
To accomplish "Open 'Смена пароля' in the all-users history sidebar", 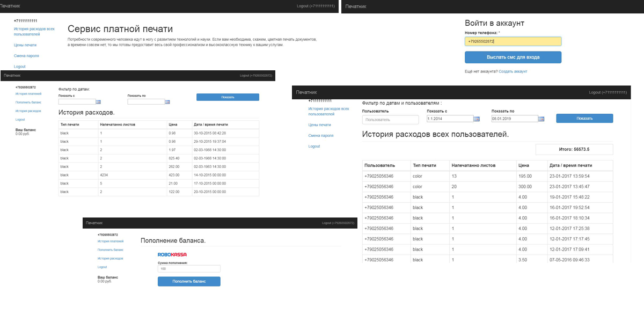I will 321,135.
